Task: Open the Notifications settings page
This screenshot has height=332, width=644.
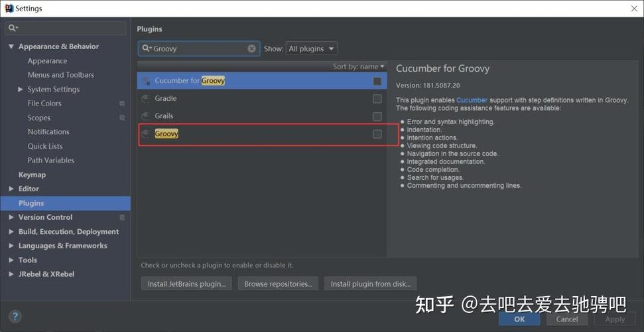Action: (48, 132)
